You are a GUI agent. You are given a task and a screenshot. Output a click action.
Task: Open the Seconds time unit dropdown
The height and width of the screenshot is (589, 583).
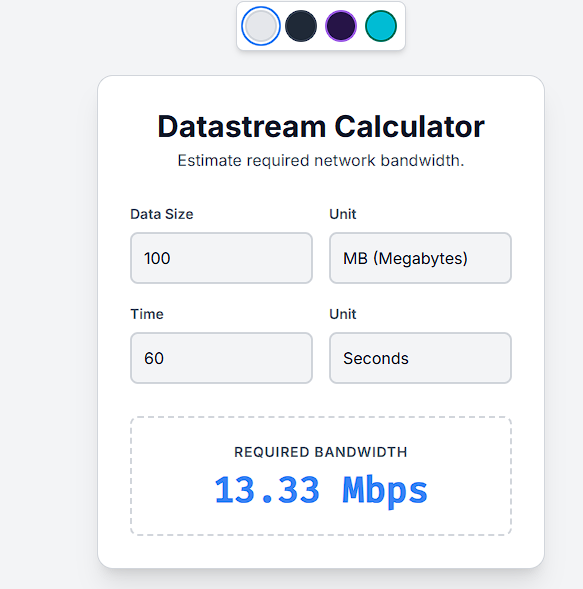420,358
